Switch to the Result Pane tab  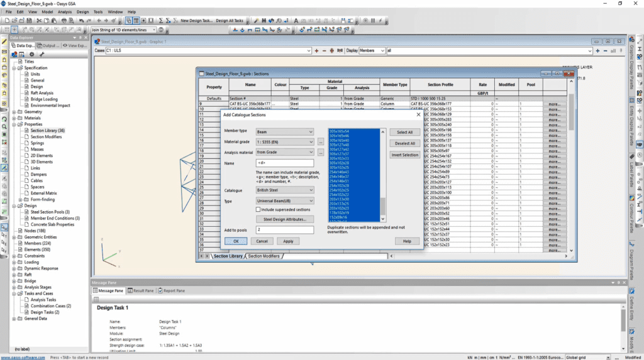[x=140, y=291]
